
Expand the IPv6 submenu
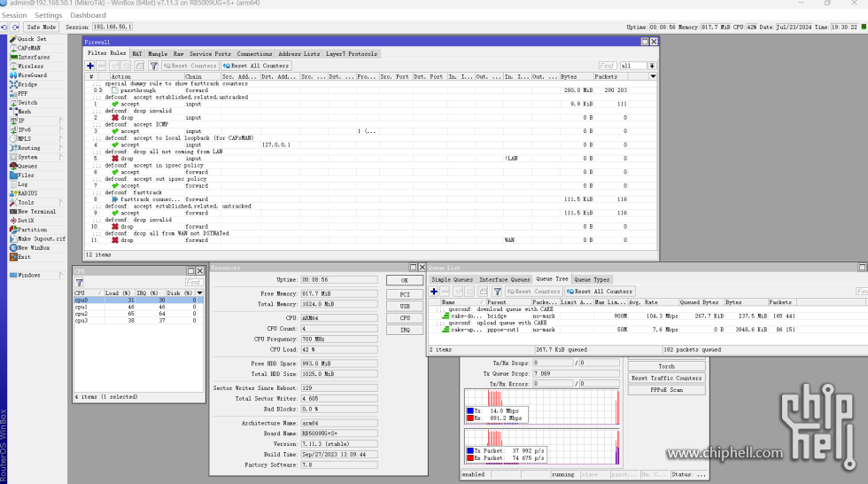coord(61,129)
